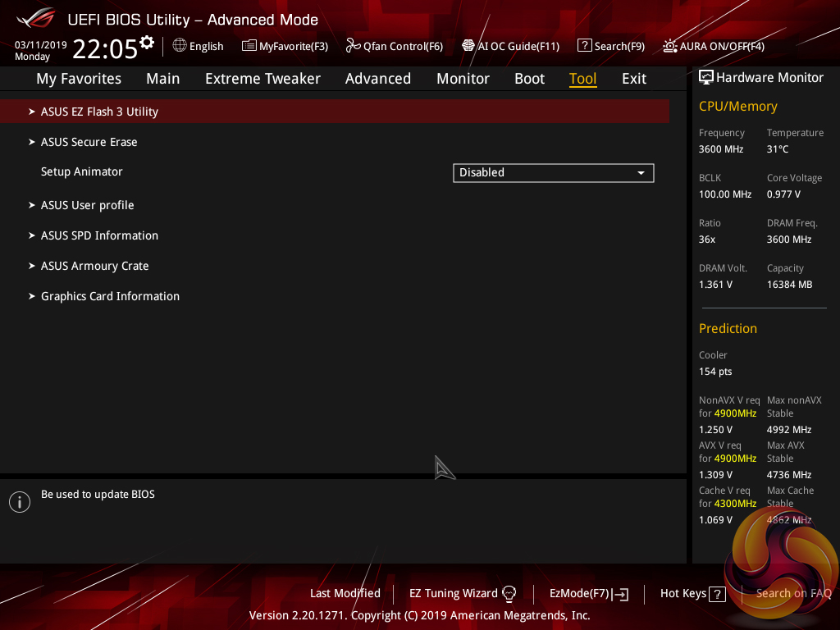Click the 36x Ratio value
Image resolution: width=840 pixels, height=630 pixels.
point(706,239)
